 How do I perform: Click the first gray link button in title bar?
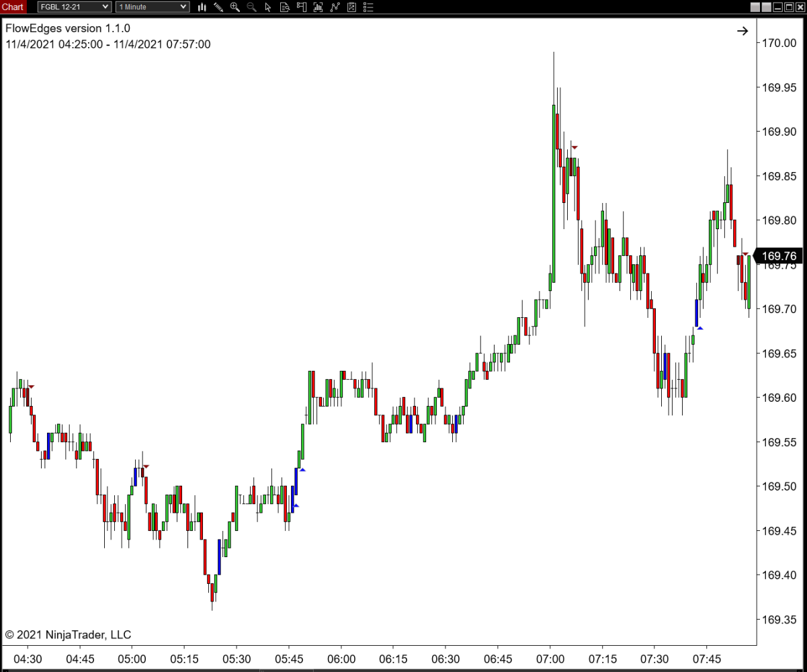(755, 7)
